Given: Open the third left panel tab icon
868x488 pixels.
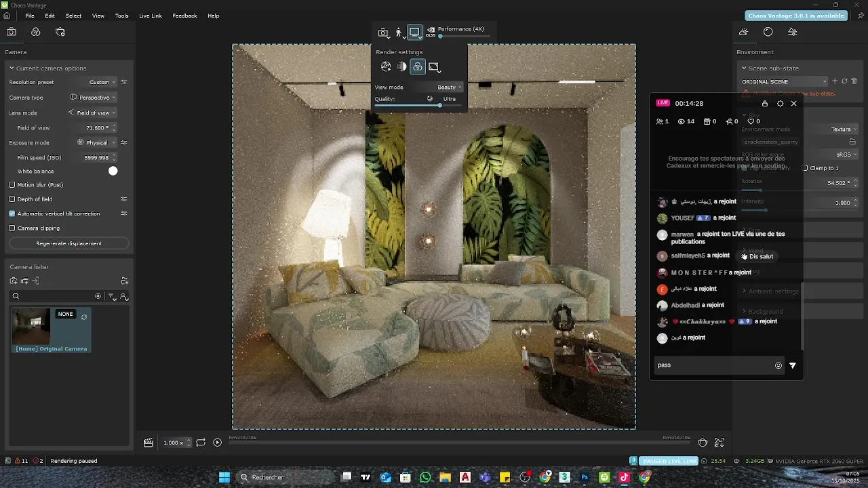Looking at the screenshot, I should (60, 32).
